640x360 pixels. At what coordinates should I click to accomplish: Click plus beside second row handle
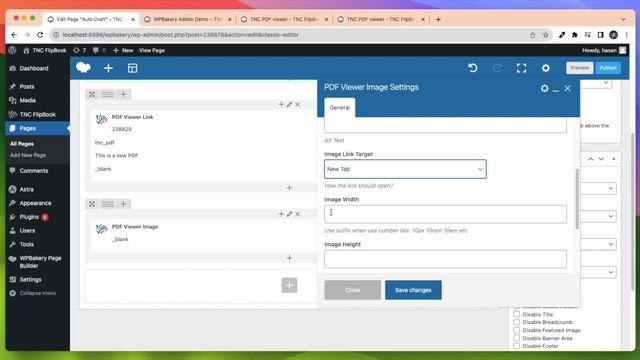(x=123, y=204)
